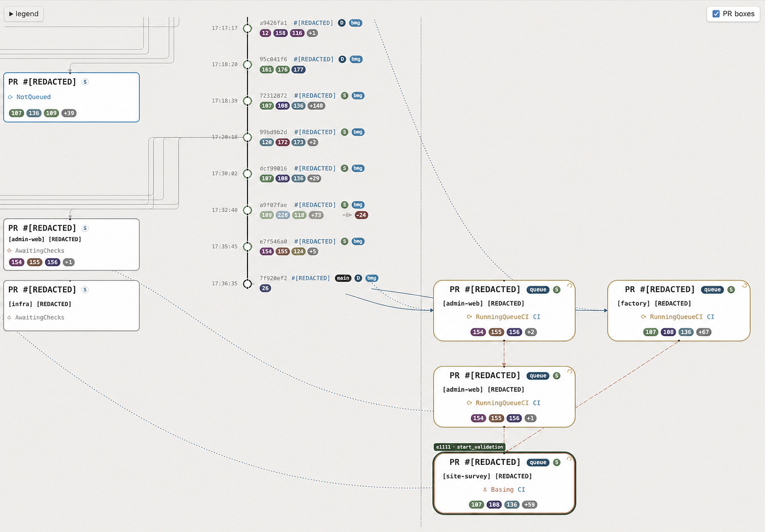Click the S badge on commit dcf99016
The height and width of the screenshot is (532, 765).
345,169
